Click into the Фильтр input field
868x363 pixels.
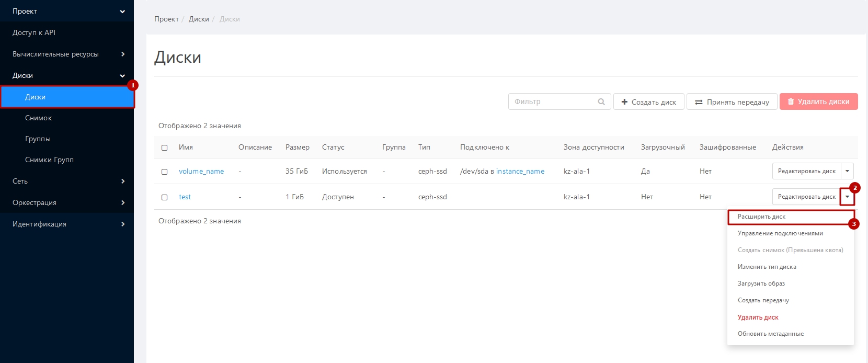[554, 101]
